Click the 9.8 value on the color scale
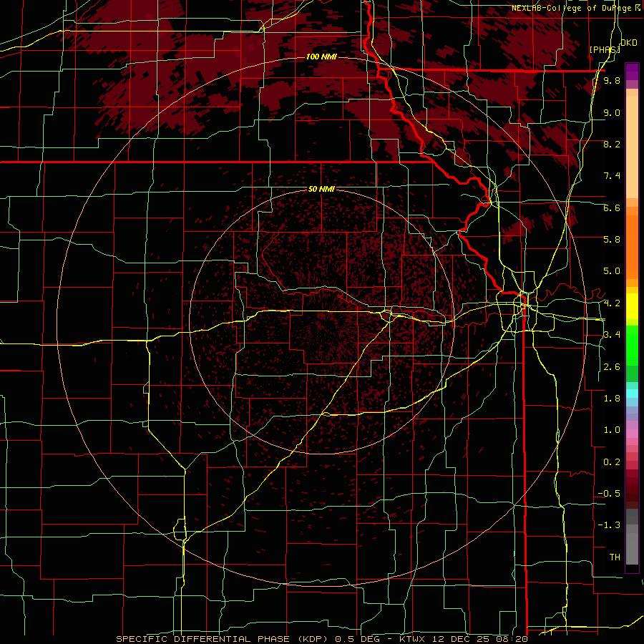This screenshot has height=644, width=644. pyautogui.click(x=612, y=81)
